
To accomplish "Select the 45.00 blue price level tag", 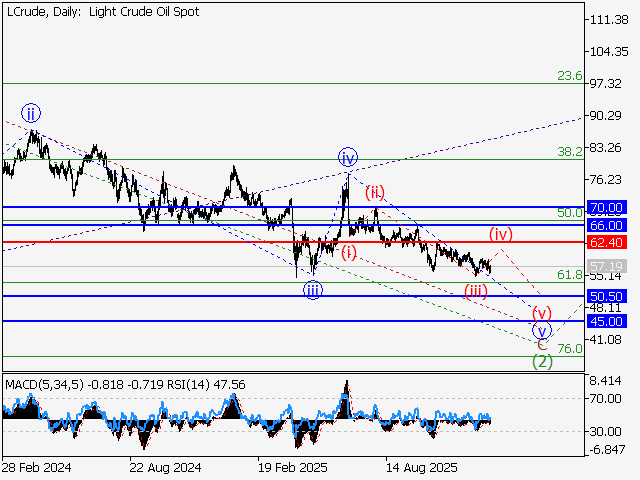I will pos(607,321).
